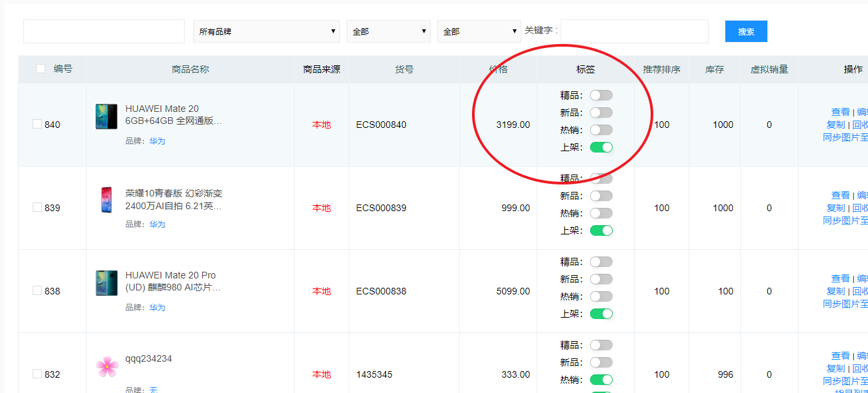
Task: Click the SKU ECS000840
Action: point(381,125)
